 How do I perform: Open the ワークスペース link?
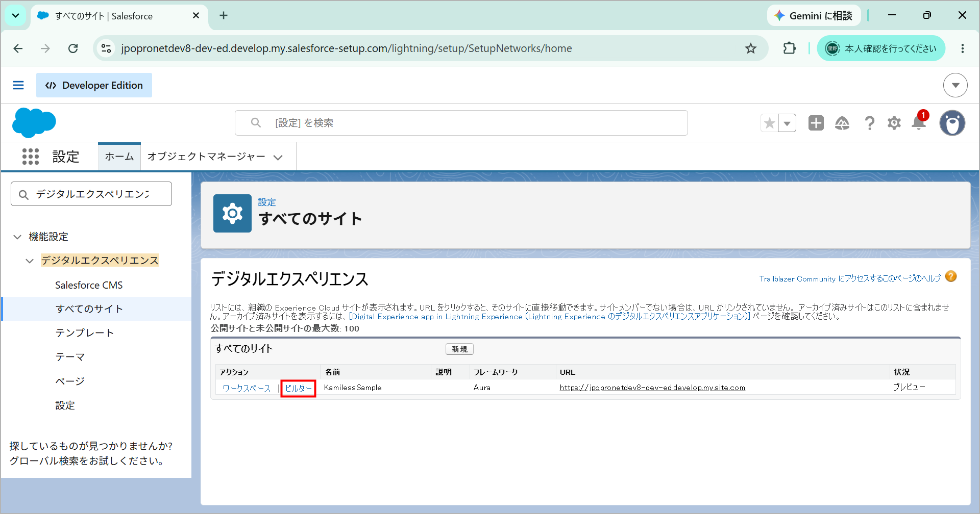tap(247, 388)
